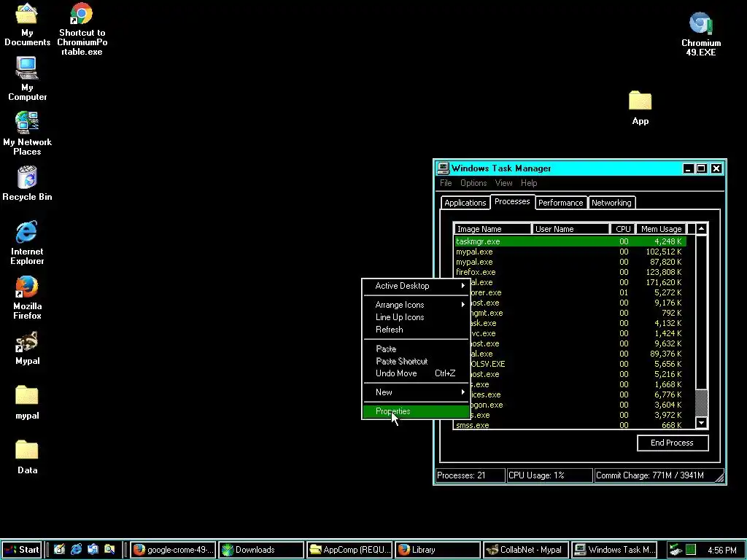Switch to the Networking tab

click(x=611, y=203)
